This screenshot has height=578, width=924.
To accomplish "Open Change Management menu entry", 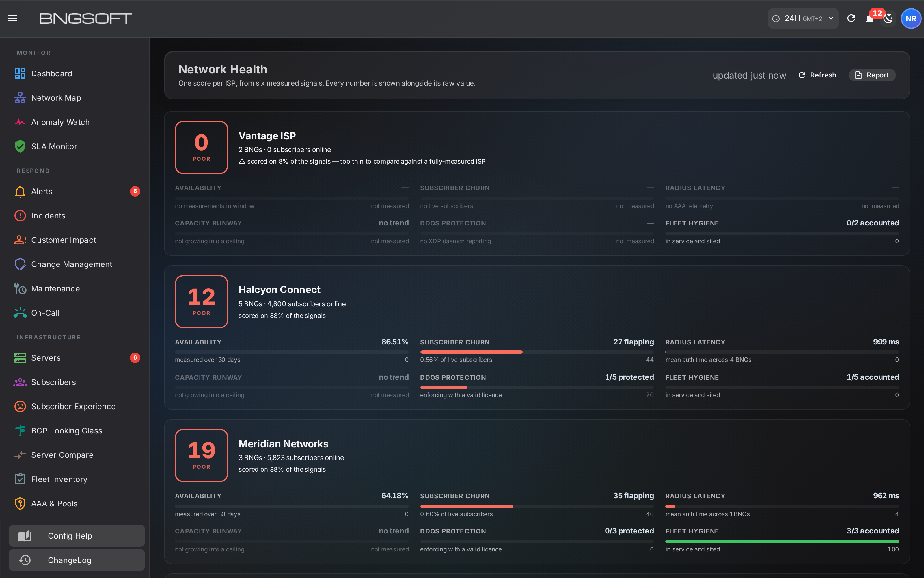I will pyautogui.click(x=75, y=264).
